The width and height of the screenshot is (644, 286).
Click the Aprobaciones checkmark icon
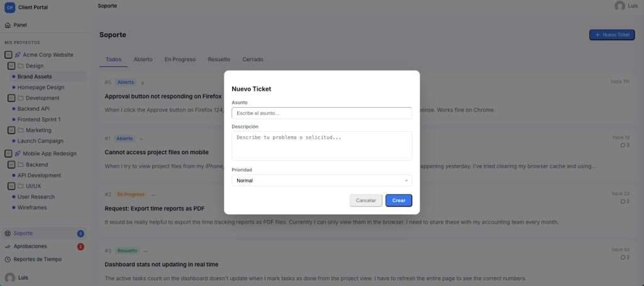click(8, 246)
